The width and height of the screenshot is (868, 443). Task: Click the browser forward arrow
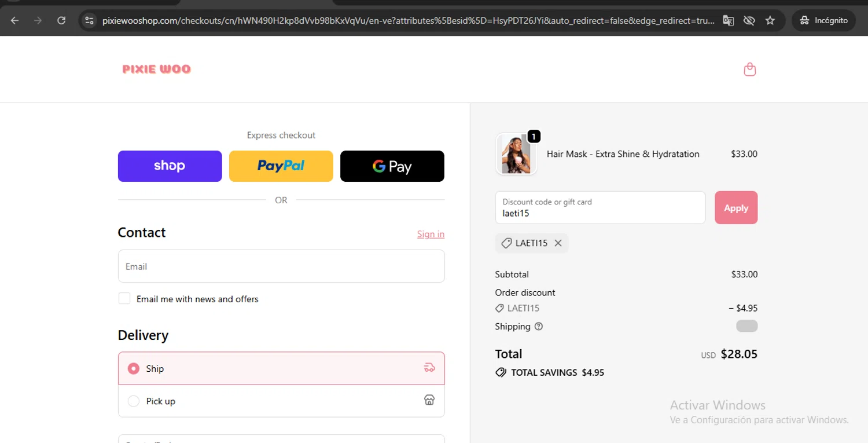coord(38,20)
